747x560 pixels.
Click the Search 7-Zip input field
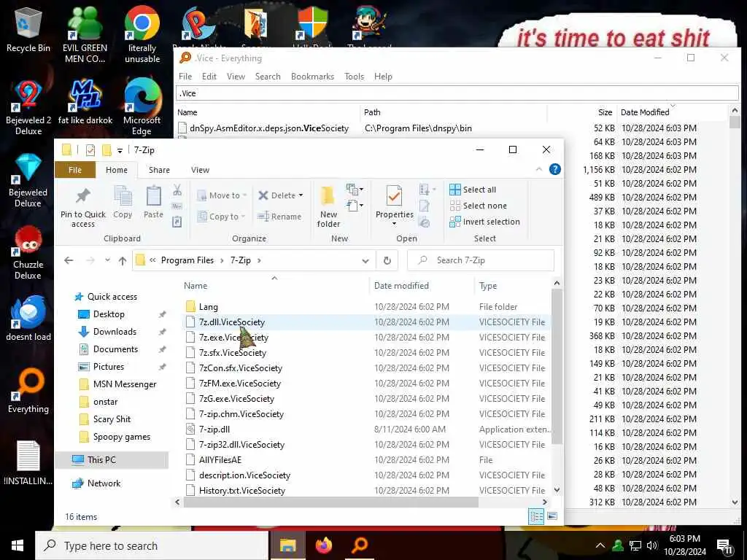pos(481,260)
